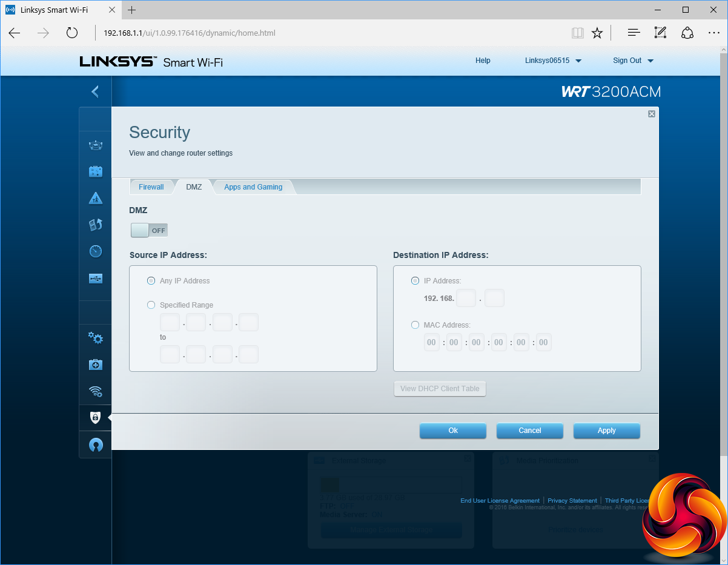This screenshot has width=728, height=565.
Task: Open Wireless settings Wi-Fi gear icon
Action: pyautogui.click(x=96, y=391)
